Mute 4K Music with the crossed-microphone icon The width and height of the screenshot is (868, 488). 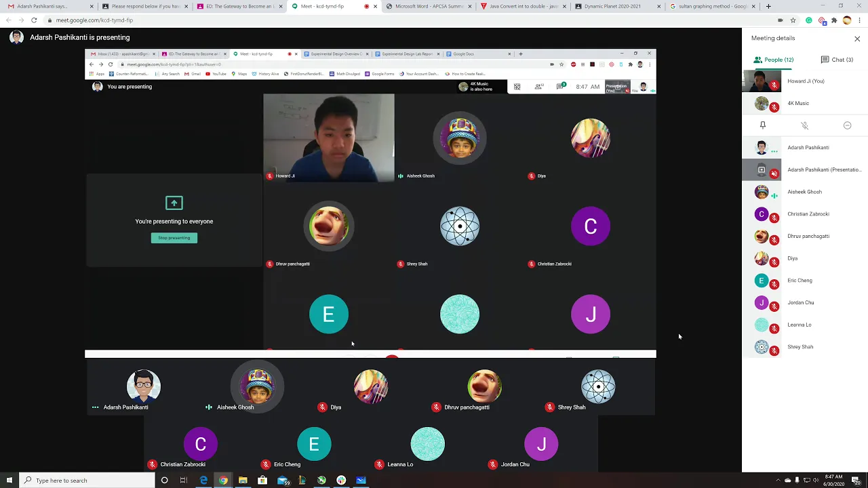tap(804, 125)
